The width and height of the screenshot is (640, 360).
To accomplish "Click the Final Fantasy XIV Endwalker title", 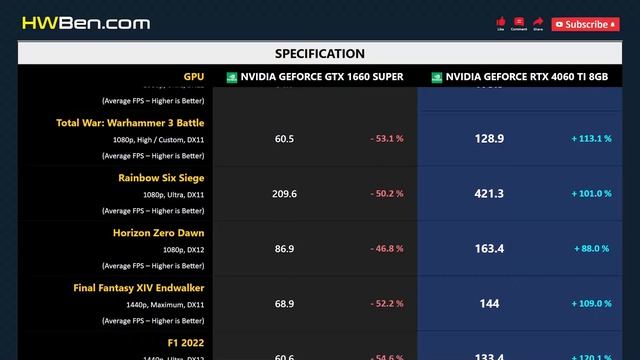I will (139, 288).
